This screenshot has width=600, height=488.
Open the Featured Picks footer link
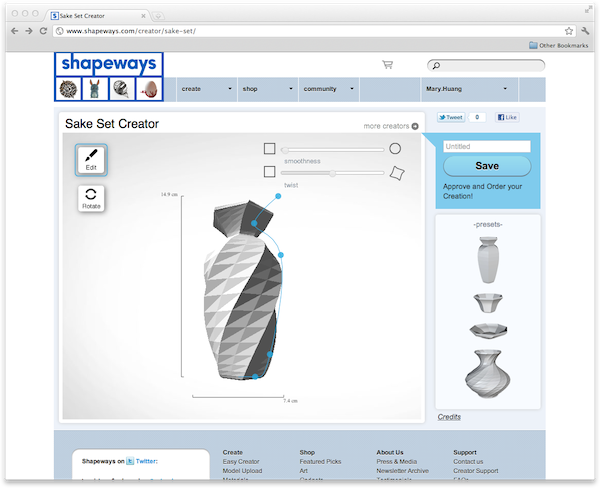320,462
